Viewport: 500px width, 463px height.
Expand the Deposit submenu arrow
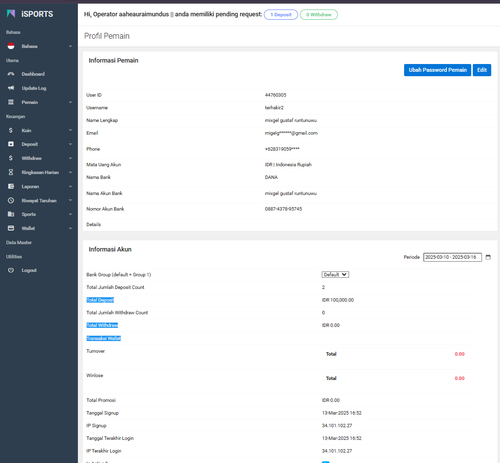coord(70,144)
